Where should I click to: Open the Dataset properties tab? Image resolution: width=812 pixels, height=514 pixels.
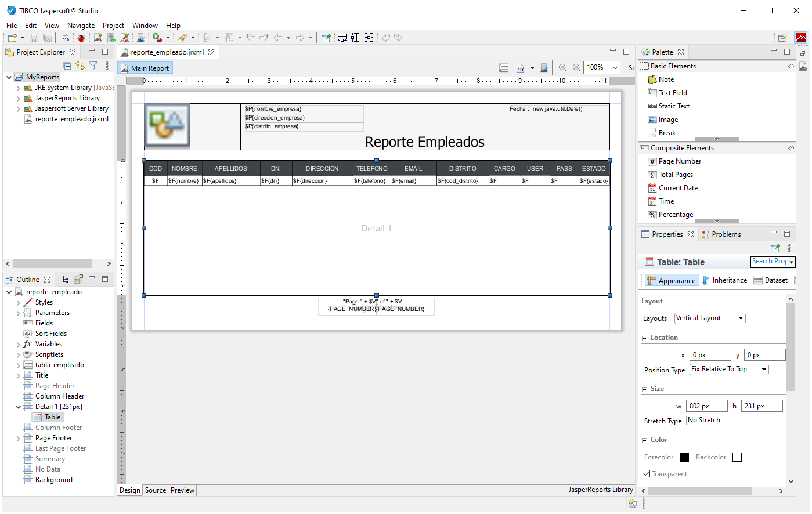point(771,280)
